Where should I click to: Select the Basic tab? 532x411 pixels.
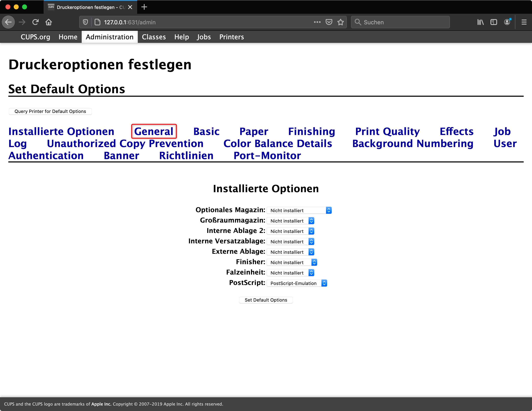point(206,131)
